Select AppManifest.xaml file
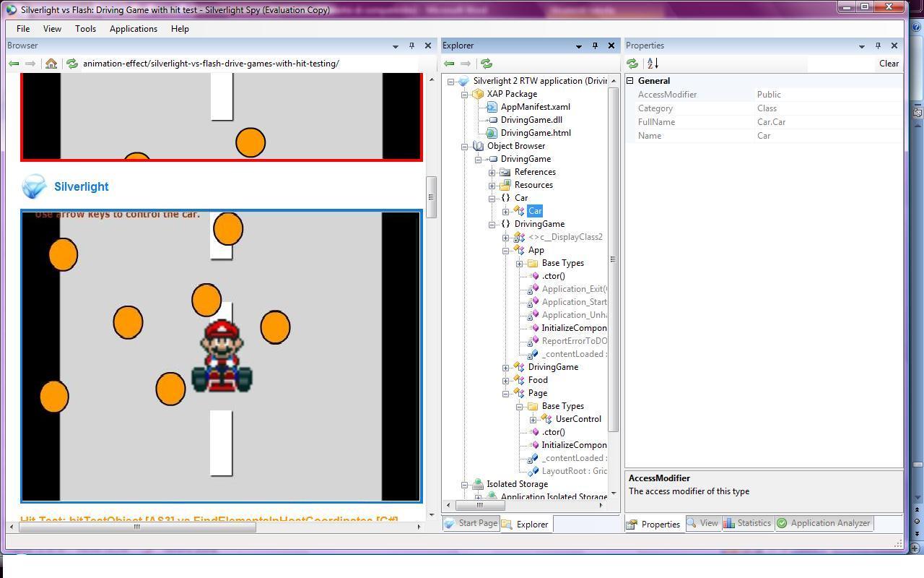 (535, 107)
